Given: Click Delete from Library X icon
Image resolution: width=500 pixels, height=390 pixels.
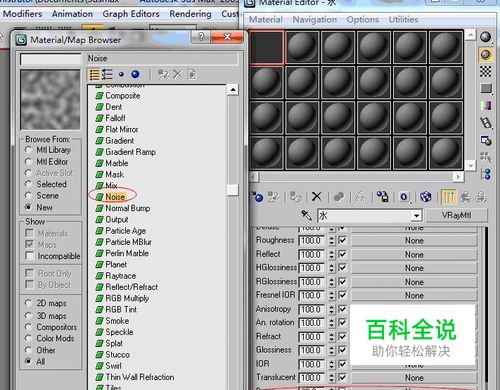Looking at the screenshot, I should pos(178,74).
